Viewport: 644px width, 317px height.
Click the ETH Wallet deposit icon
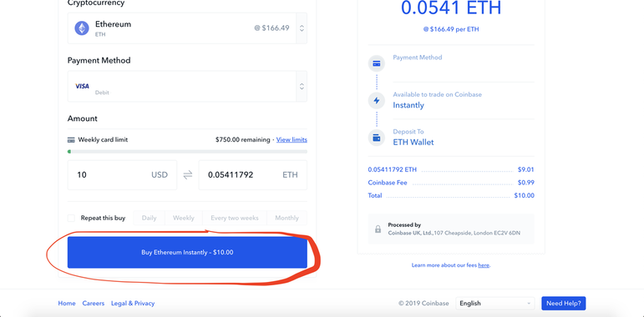pos(376,138)
